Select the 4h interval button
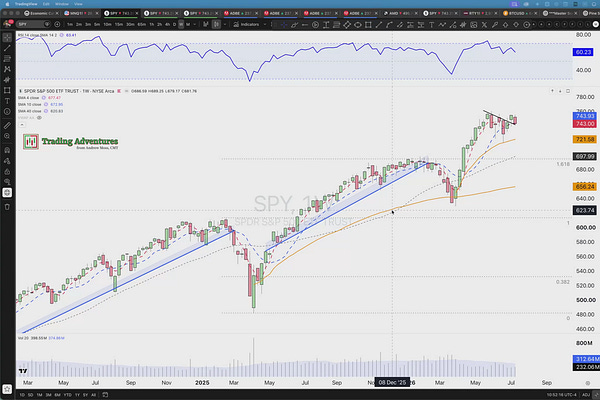This screenshot has height=400, width=600. pos(167,24)
